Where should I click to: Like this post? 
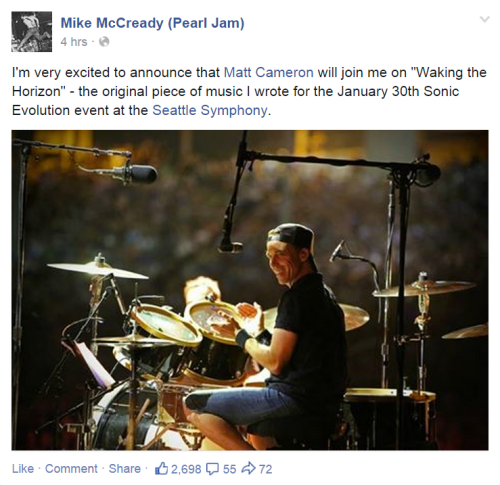23,469
